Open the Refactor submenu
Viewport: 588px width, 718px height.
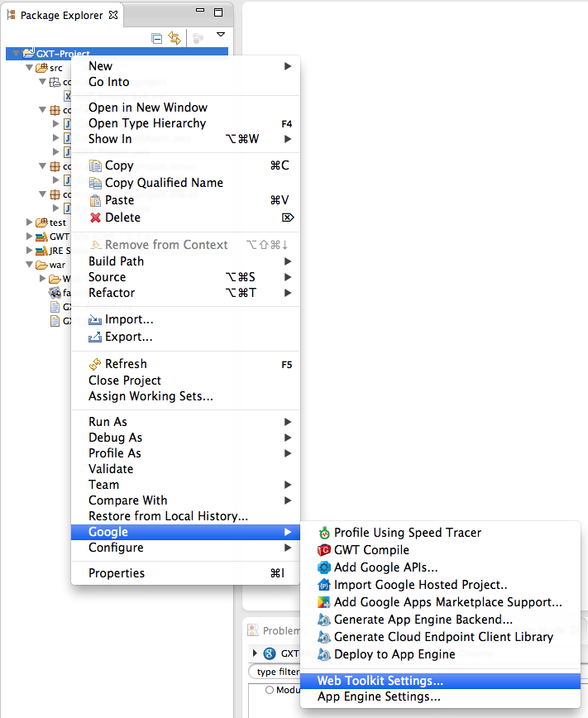click(185, 293)
